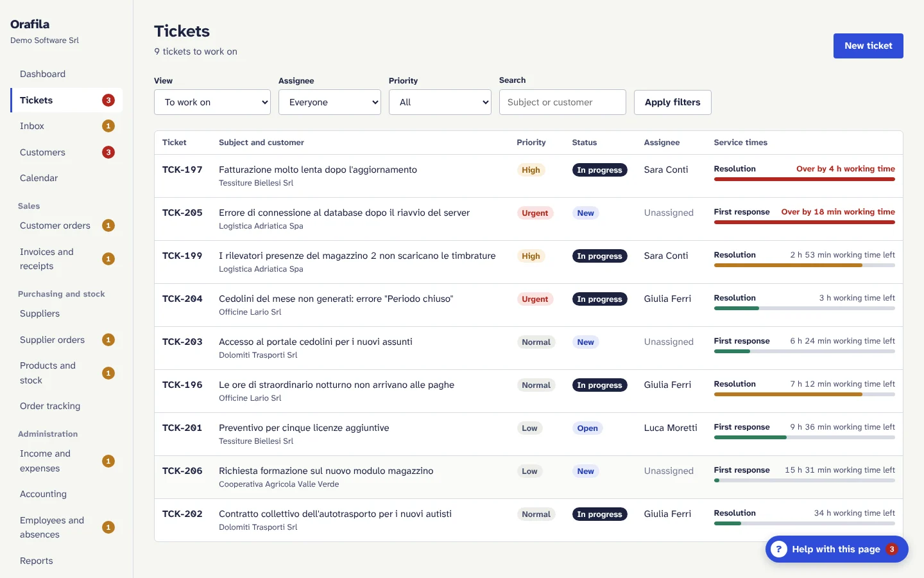The height and width of the screenshot is (578, 924).
Task: Click the notification badge beside Inbox
Action: 108,126
